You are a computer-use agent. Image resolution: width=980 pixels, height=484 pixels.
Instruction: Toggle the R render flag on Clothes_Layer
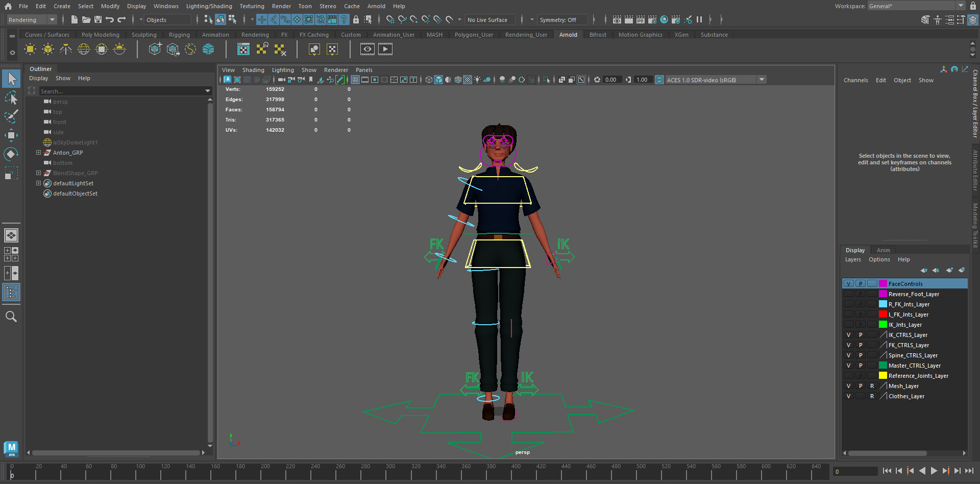(x=872, y=396)
